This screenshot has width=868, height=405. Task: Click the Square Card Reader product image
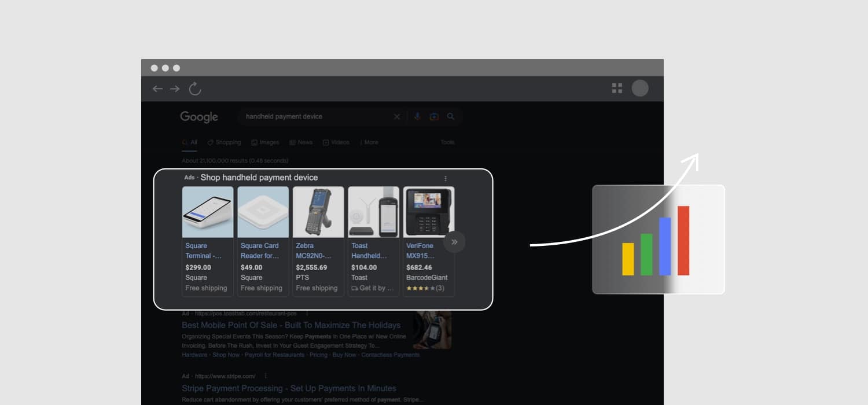click(x=263, y=212)
